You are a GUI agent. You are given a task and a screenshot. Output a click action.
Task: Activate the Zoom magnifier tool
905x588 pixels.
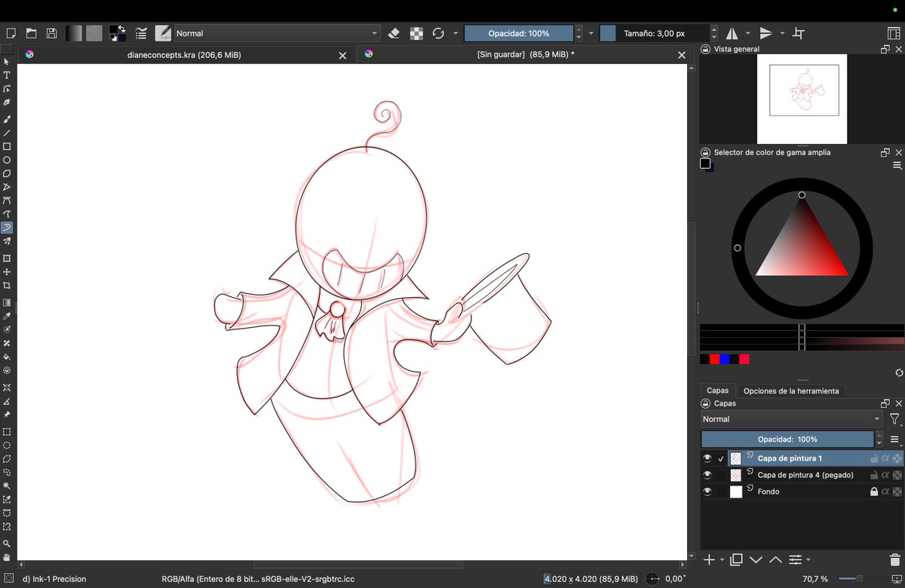click(x=7, y=544)
